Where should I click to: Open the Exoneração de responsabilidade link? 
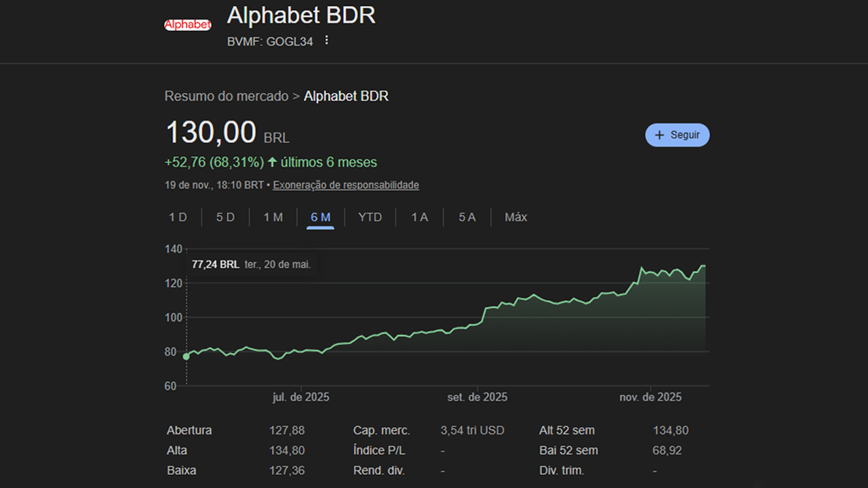346,185
